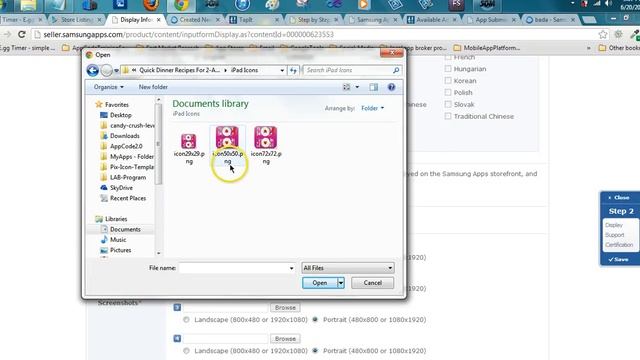This screenshot has height=360, width=640.
Task: Expand the Open button split arrow
Action: coord(341,283)
